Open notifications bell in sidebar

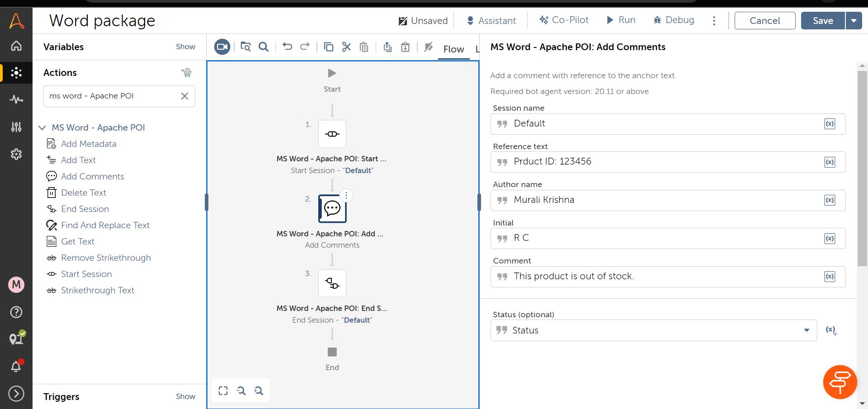click(16, 366)
